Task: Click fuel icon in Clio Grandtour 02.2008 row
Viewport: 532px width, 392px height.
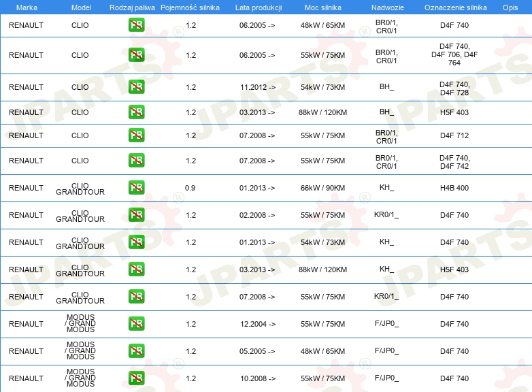Action: [x=136, y=215]
